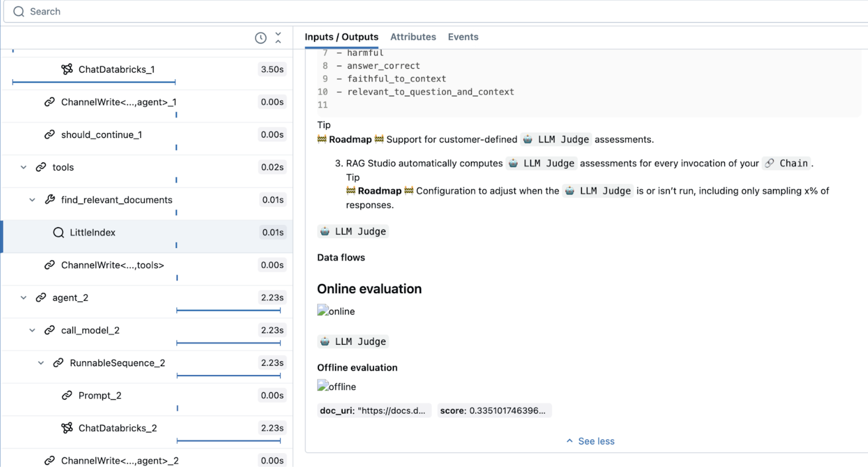
Task: Click the search magnifier in the search bar
Action: (18, 11)
